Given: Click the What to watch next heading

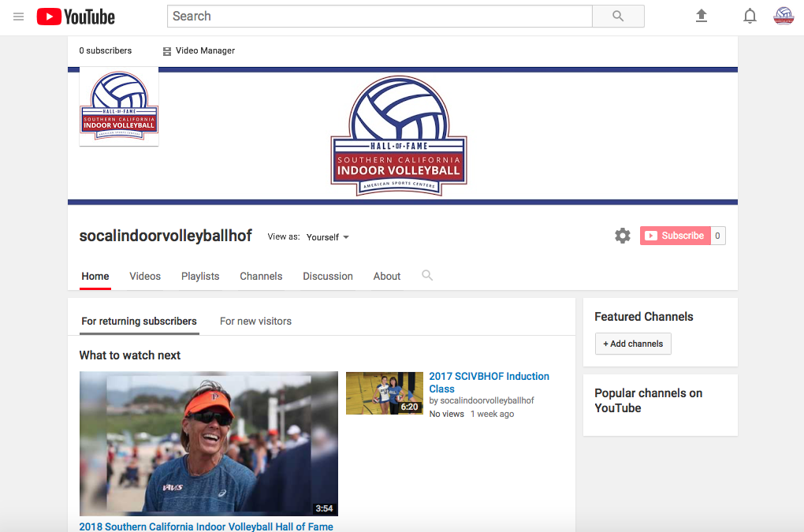Looking at the screenshot, I should click(130, 355).
